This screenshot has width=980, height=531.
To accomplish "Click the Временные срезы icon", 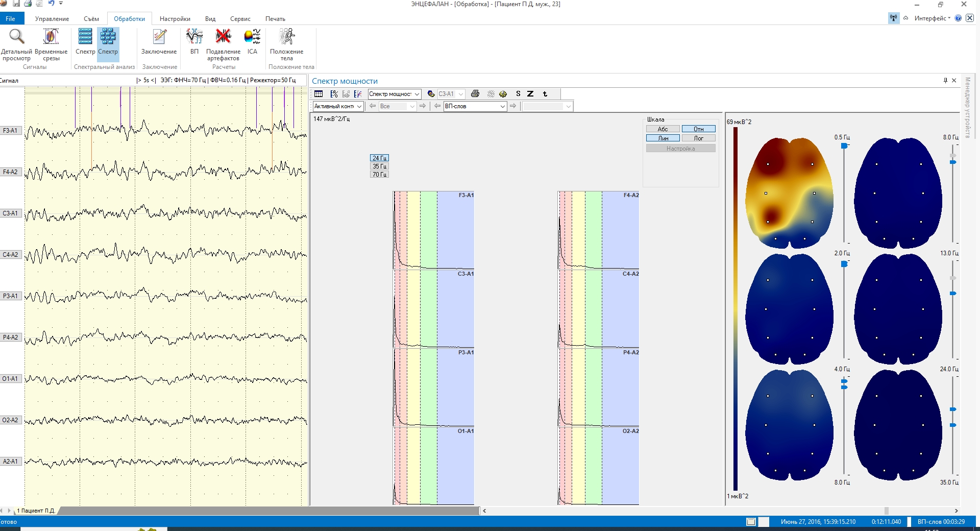I will pyautogui.click(x=51, y=37).
